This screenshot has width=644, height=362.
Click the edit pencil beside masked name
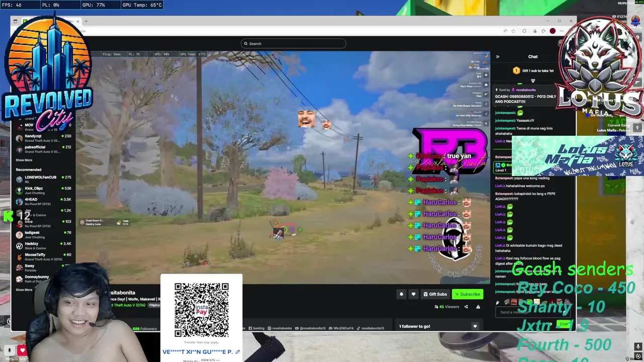(237, 352)
